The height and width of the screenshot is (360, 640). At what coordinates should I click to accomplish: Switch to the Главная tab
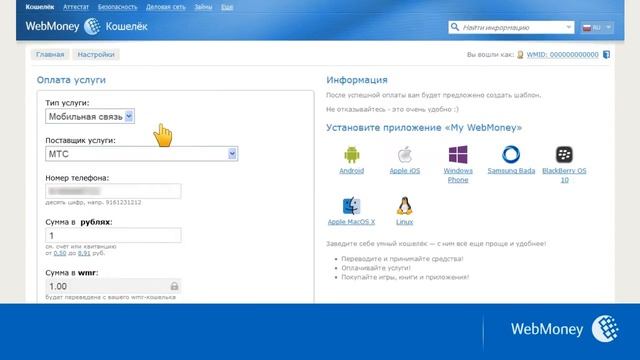pyautogui.click(x=50, y=54)
